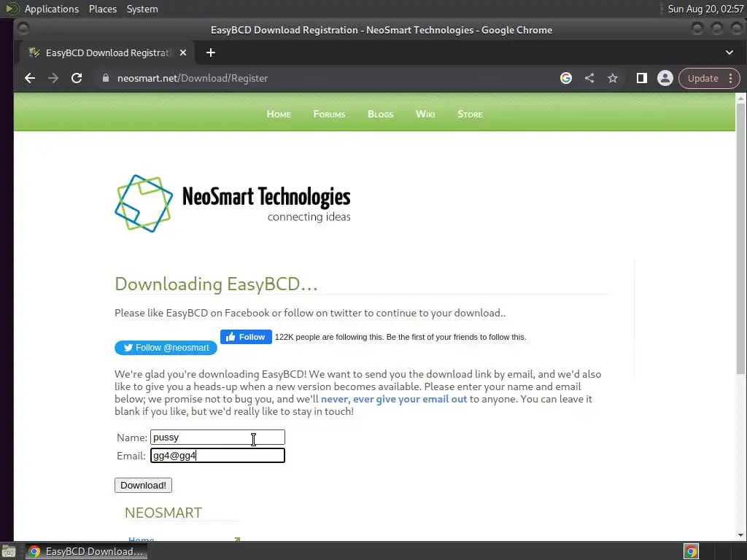Switch to EasyBCD Download taskbar window
Image resolution: width=747 pixels, height=560 pixels.
(86, 551)
